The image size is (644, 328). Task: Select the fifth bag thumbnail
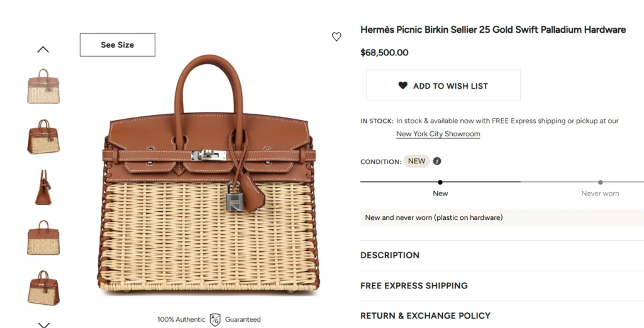tap(43, 287)
